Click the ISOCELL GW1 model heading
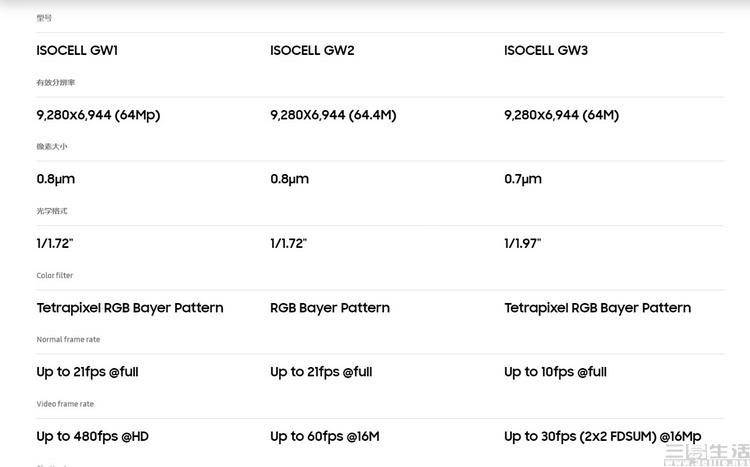Viewport: 750px width, 467px height. click(x=77, y=51)
